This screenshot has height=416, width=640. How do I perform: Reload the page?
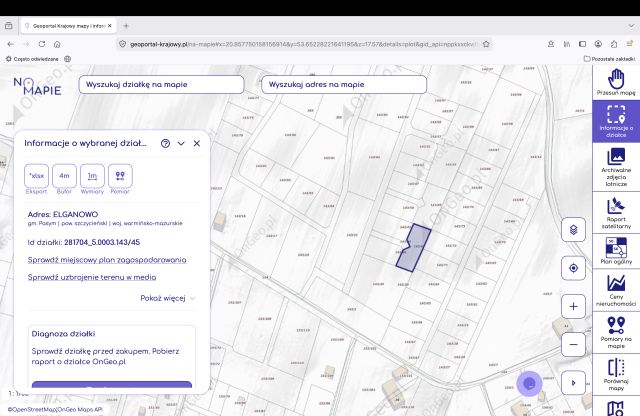[42, 44]
